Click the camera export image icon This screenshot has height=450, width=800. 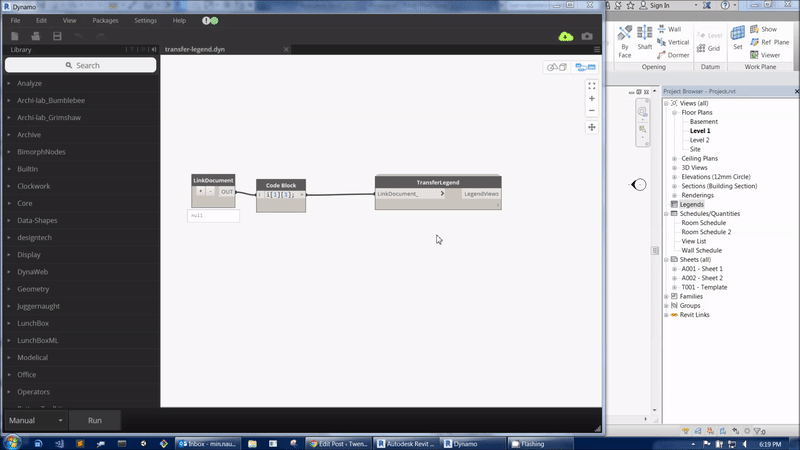point(587,36)
